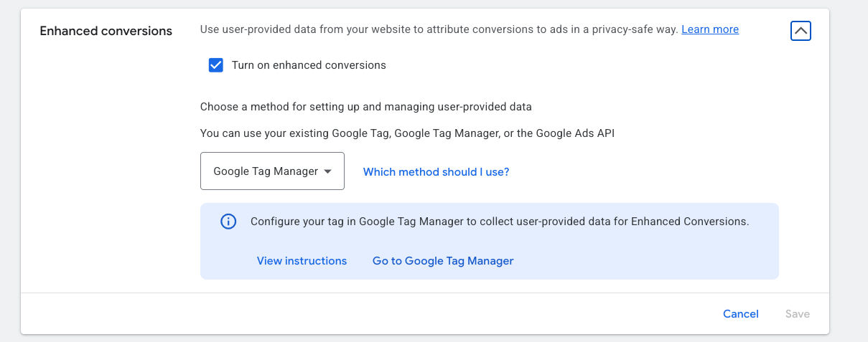Click Configure your tag in Google Tag Manager text

pos(500,222)
